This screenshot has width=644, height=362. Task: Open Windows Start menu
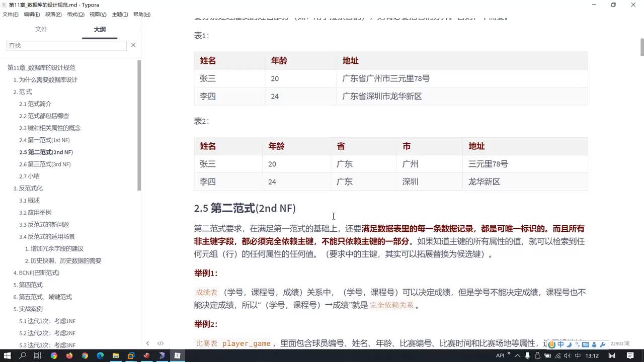7,355
